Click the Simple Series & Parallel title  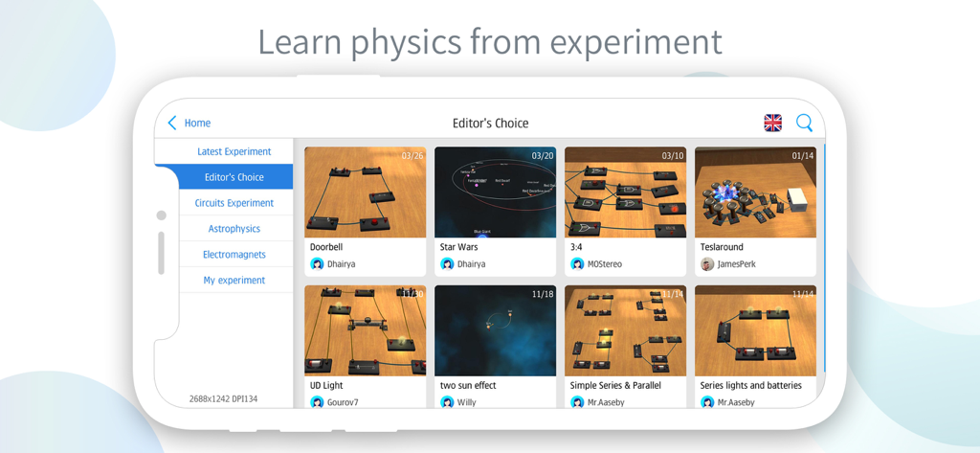pyautogui.click(x=615, y=385)
